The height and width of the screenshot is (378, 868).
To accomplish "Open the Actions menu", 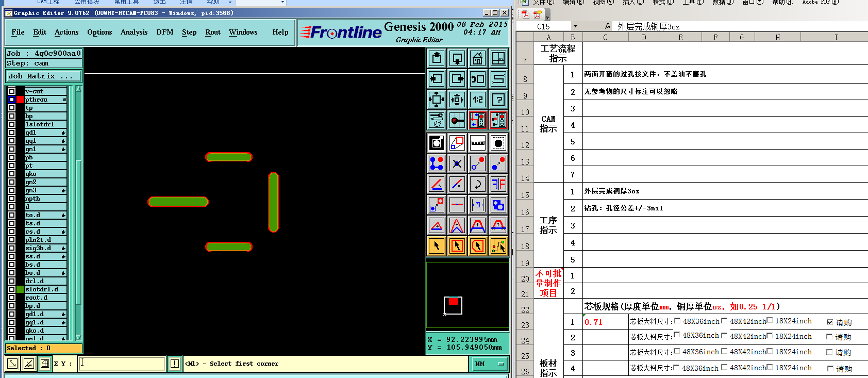I will 66,32.
